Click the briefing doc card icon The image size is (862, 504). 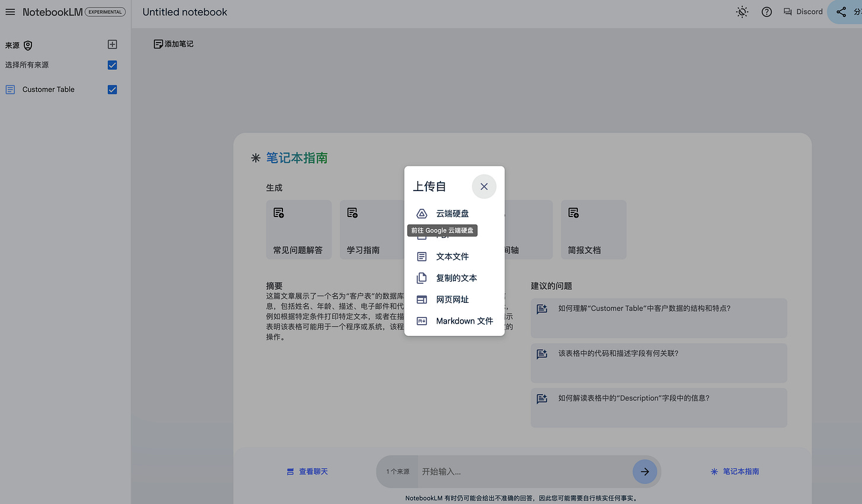[573, 212]
